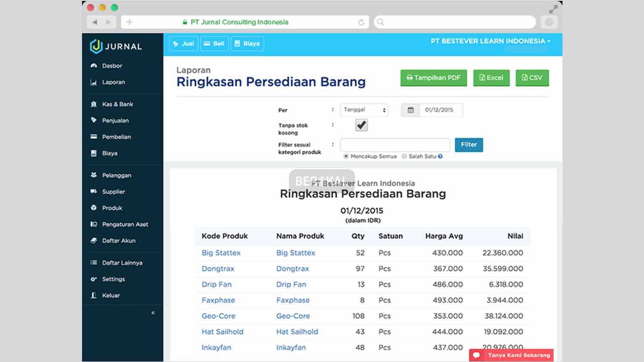
Task: Click the Pelanggan people icon
Action: click(x=94, y=175)
